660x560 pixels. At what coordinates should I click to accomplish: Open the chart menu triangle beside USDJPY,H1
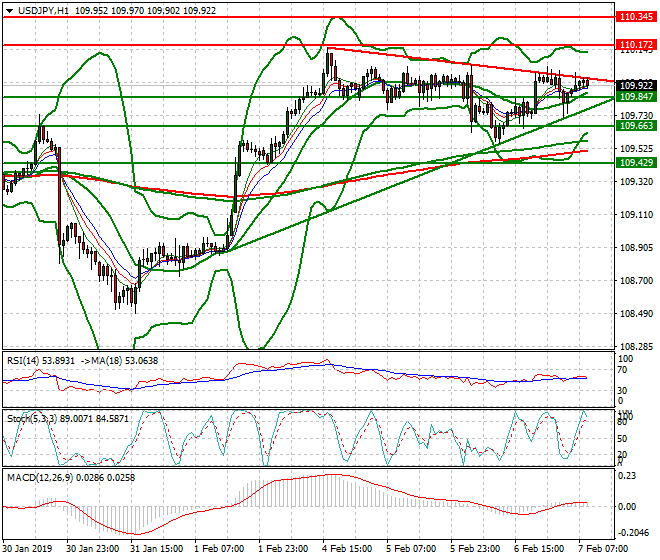[9, 11]
